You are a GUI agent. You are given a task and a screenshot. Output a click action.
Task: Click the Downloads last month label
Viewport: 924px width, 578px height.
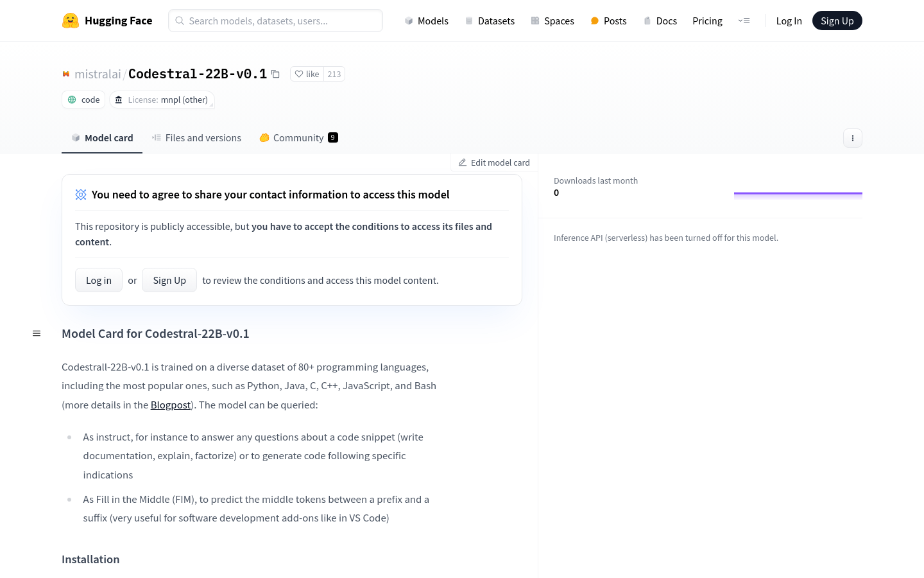pyautogui.click(x=595, y=180)
